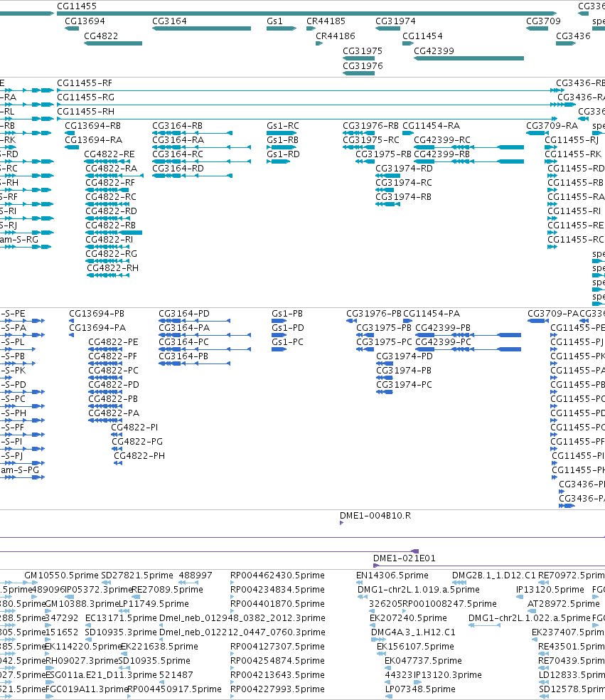Click RP004462430.5prime entry
Viewport: 605px width, 700px height.
(277, 576)
